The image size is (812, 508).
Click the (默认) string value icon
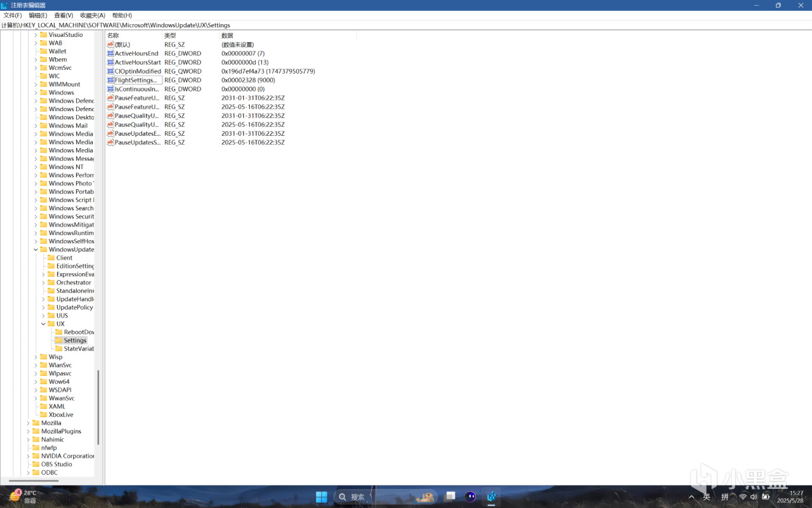pyautogui.click(x=110, y=44)
